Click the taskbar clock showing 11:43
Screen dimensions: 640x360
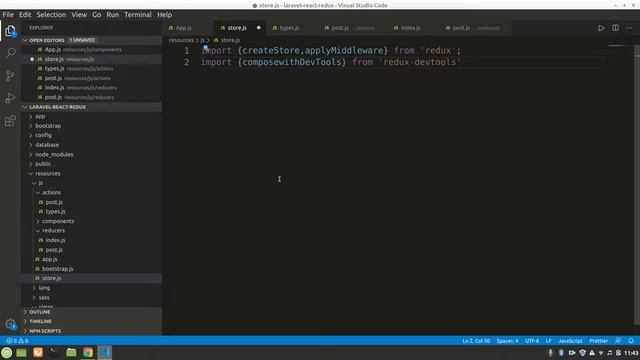tap(631, 353)
